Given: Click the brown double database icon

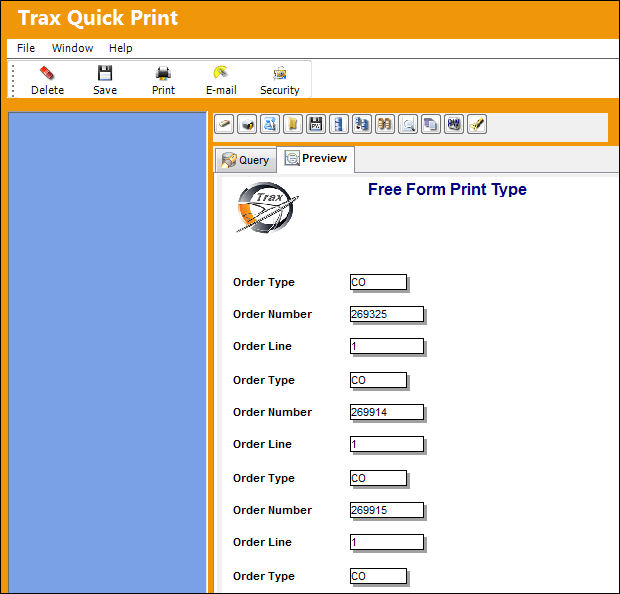Looking at the screenshot, I should click(385, 124).
